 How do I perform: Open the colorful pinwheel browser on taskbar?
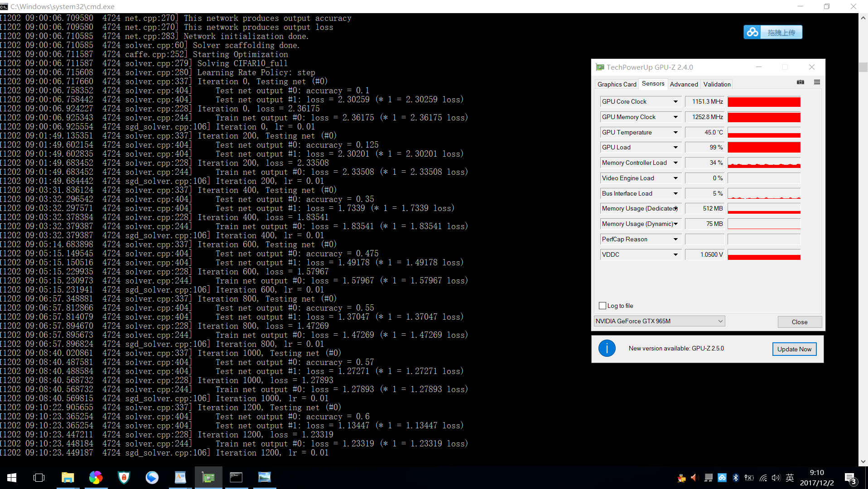pos(96,478)
